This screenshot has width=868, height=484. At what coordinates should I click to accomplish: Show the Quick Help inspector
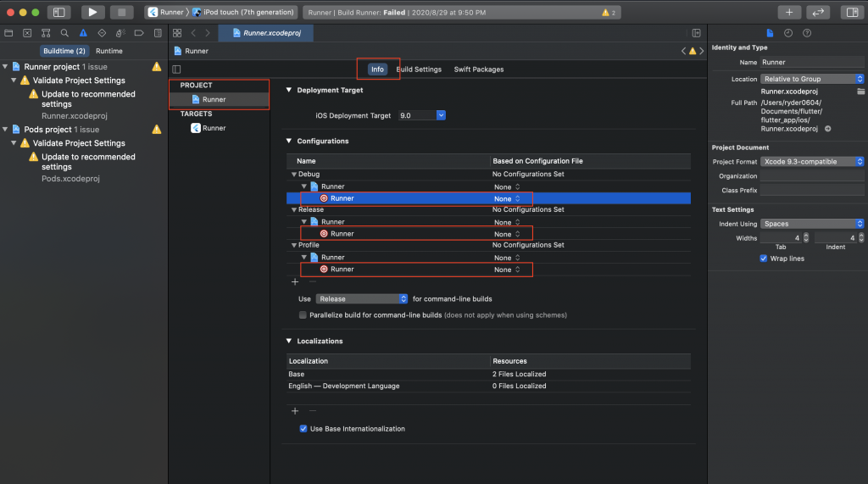point(807,33)
